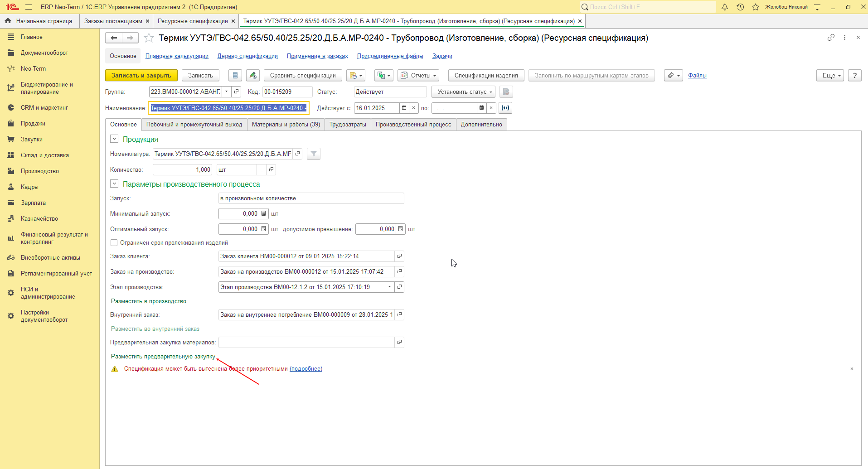
Task: Open the Этап производства linked document
Action: [x=399, y=287]
